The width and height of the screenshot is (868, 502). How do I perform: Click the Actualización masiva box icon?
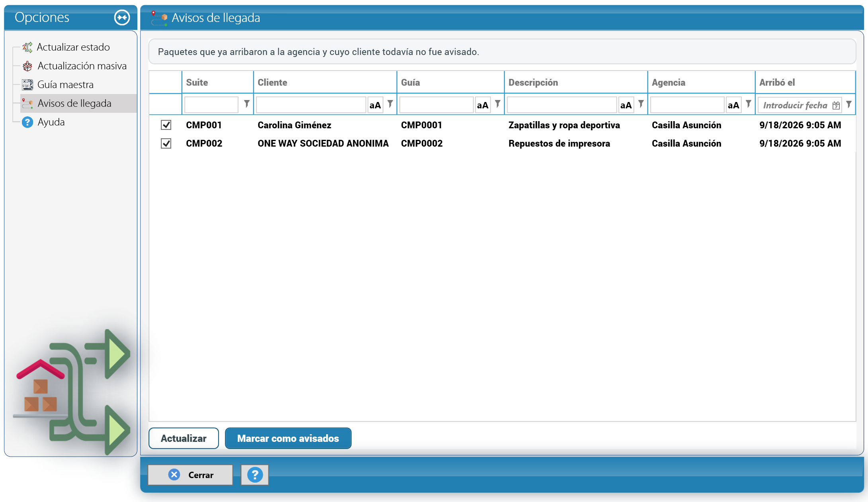(27, 66)
